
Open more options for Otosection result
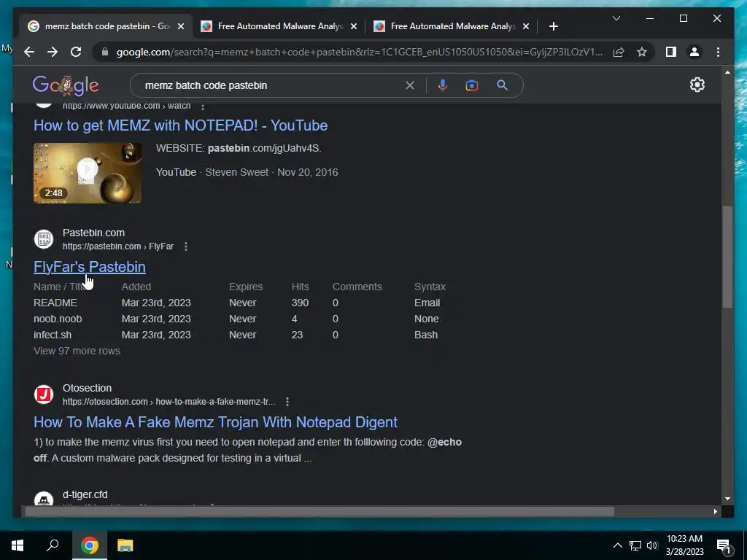287,402
